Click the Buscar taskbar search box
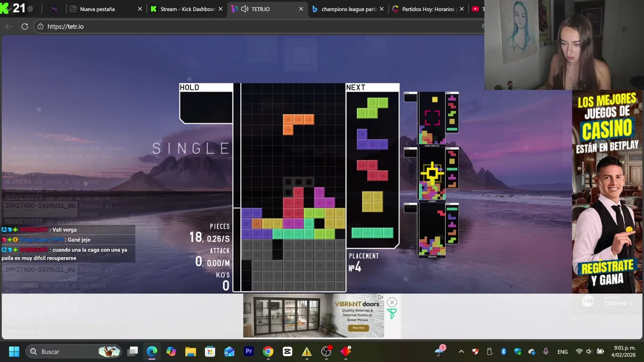The width and height of the screenshot is (644, 362). click(x=74, y=351)
